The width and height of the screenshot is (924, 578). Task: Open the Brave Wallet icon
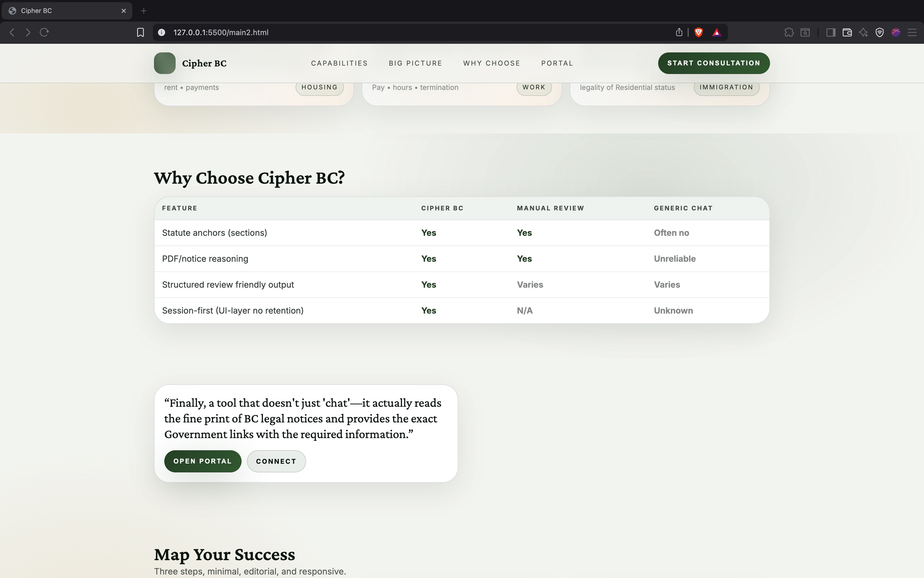[847, 32]
